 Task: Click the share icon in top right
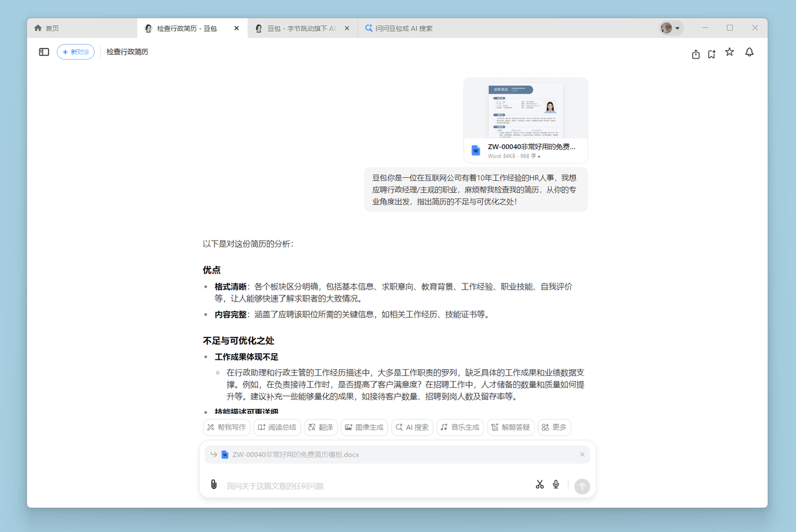coord(696,54)
